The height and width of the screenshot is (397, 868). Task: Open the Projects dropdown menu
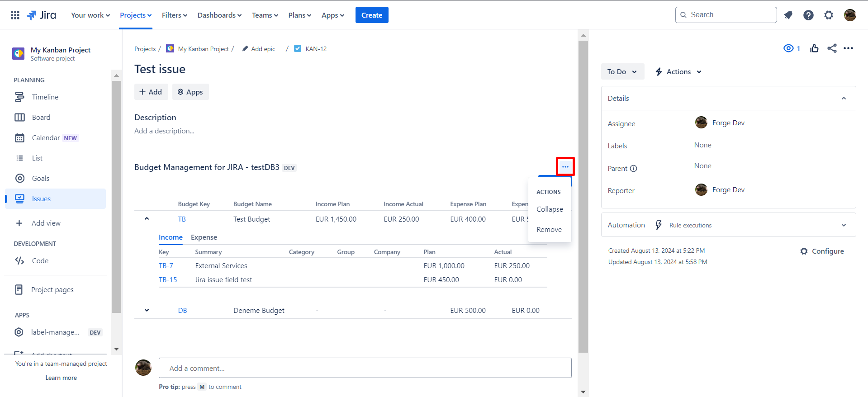pyautogui.click(x=136, y=15)
